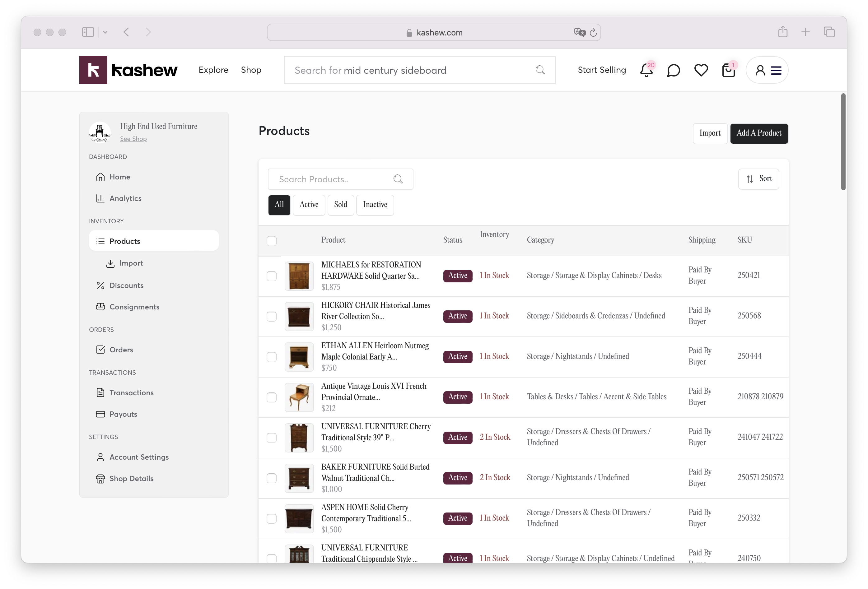Image resolution: width=868 pixels, height=589 pixels.
Task: Switch to the Inactive filter tab
Action: pos(375,205)
